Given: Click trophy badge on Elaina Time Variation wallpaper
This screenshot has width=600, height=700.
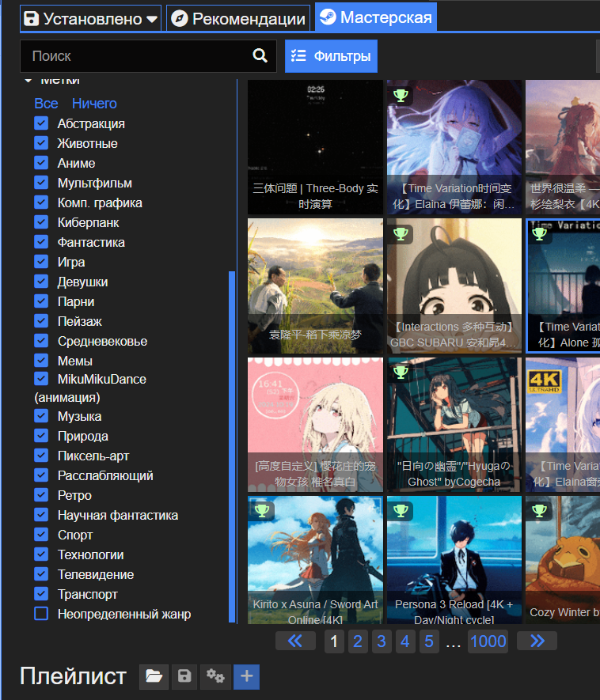Looking at the screenshot, I should click(x=401, y=95).
